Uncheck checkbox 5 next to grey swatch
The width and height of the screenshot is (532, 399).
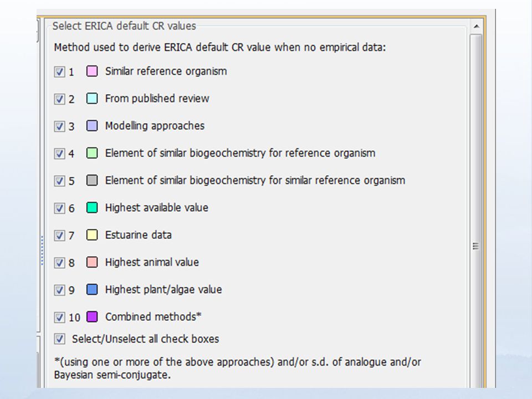[59, 181]
